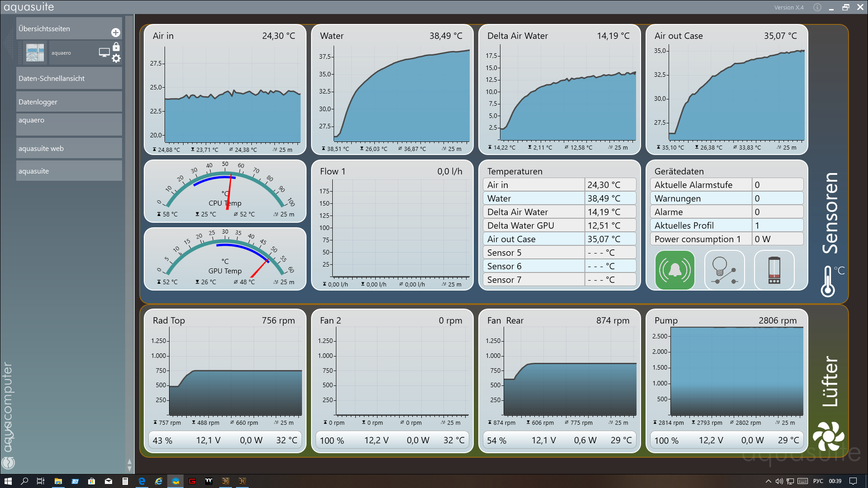This screenshot has height=488, width=868.
Task: Add a new overview page with plus icon
Action: click(x=116, y=33)
